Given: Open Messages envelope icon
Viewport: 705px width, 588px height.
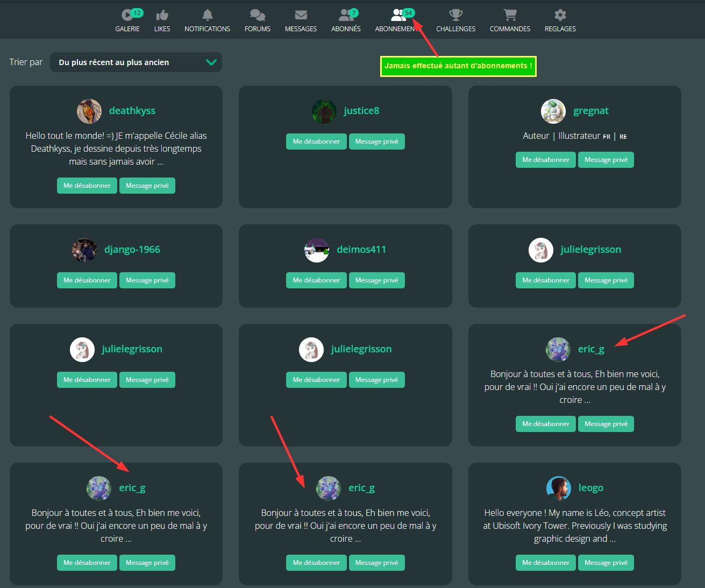Looking at the screenshot, I should [x=301, y=16].
